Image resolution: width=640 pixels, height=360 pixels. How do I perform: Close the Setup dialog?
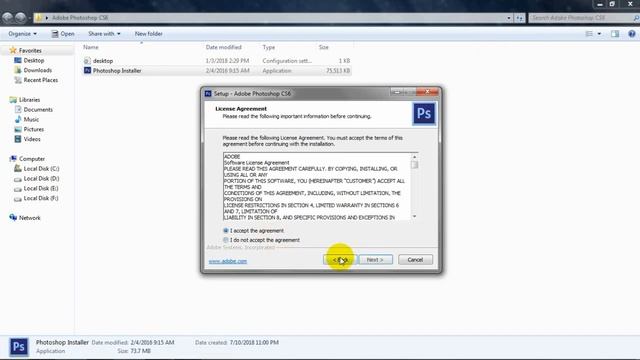[428, 92]
